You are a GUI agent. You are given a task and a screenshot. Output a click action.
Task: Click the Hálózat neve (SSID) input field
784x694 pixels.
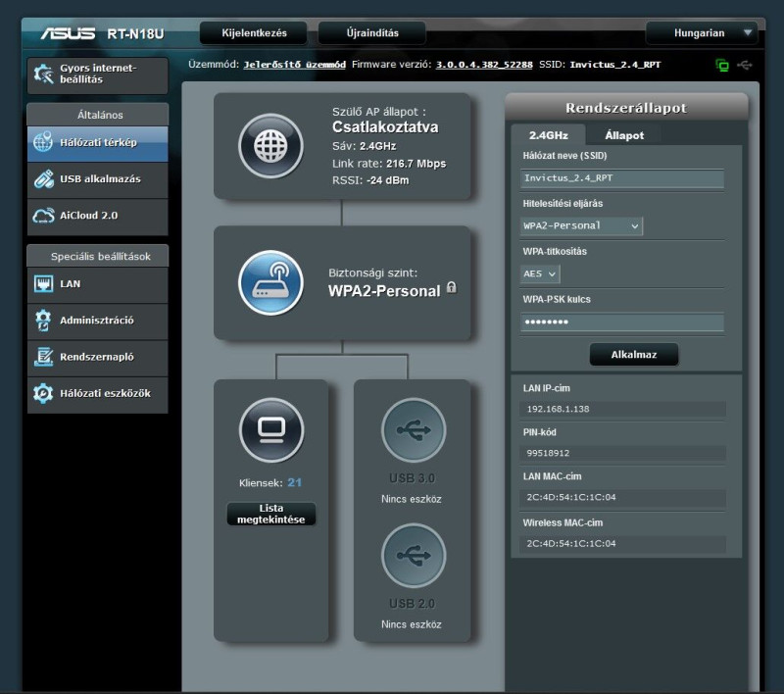tap(622, 178)
